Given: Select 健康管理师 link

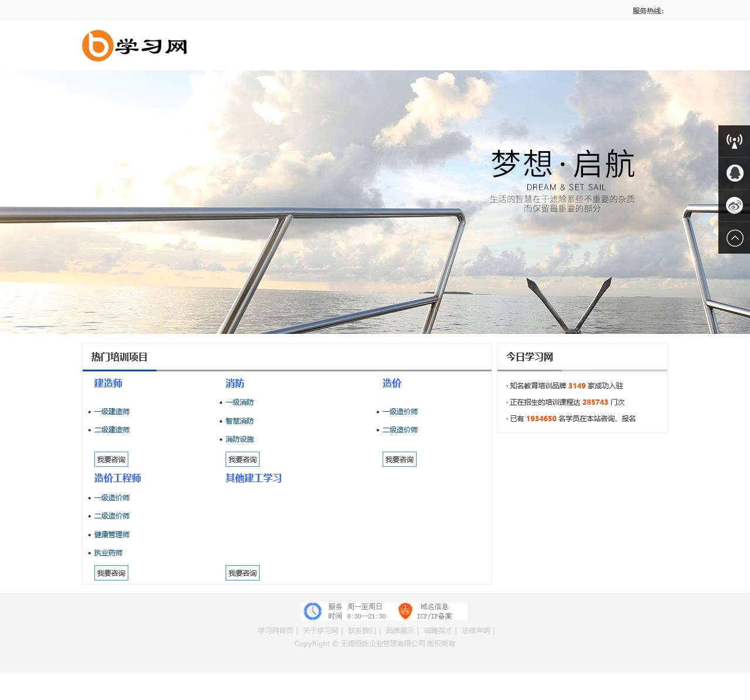Looking at the screenshot, I should coord(112,535).
